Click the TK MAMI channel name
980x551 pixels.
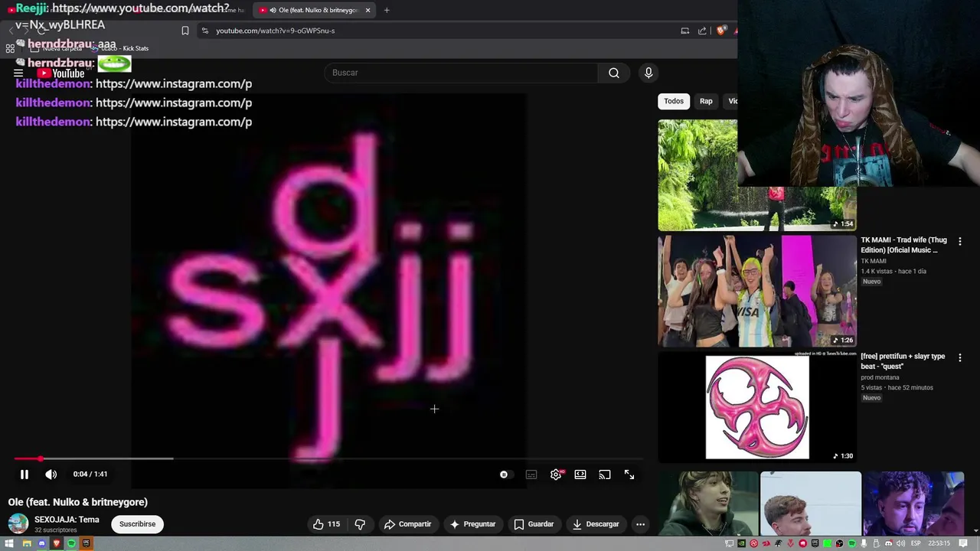[874, 261]
